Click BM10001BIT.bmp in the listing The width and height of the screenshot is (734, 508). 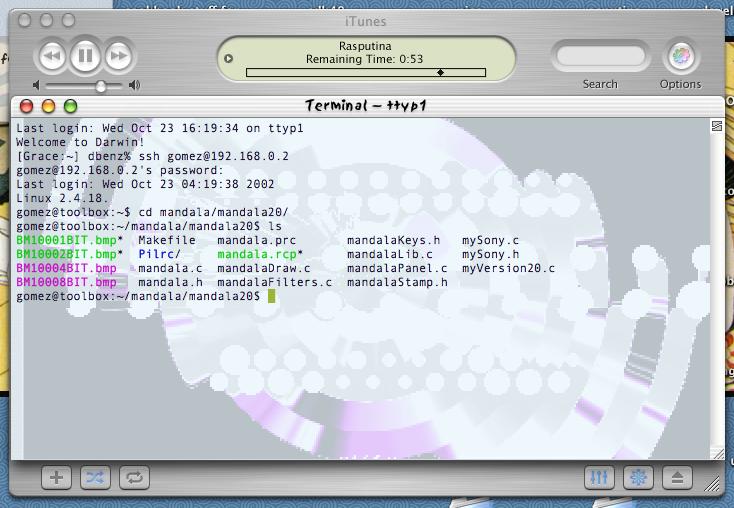tap(66, 240)
